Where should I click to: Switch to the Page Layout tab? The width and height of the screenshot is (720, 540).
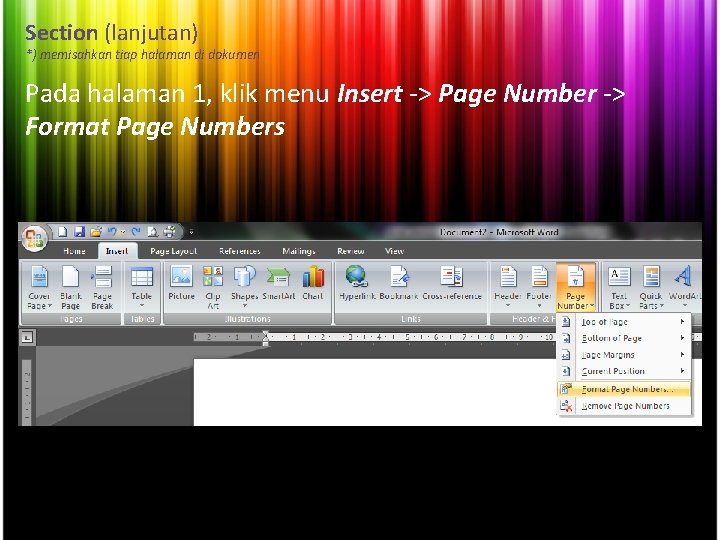[x=174, y=251]
